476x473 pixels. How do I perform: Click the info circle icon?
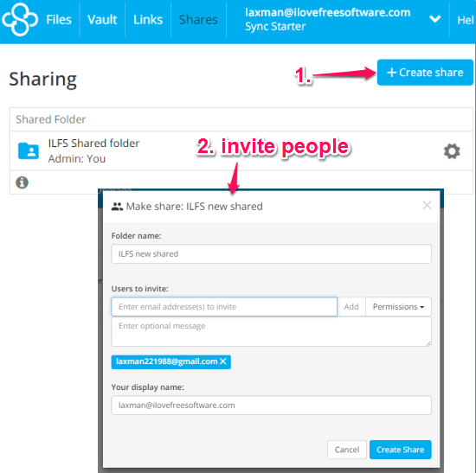pos(22,182)
